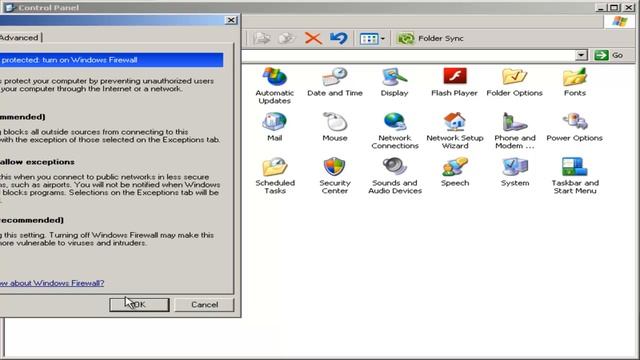Open the System properties icon
This screenshot has height=360, width=640.
pos(515,172)
